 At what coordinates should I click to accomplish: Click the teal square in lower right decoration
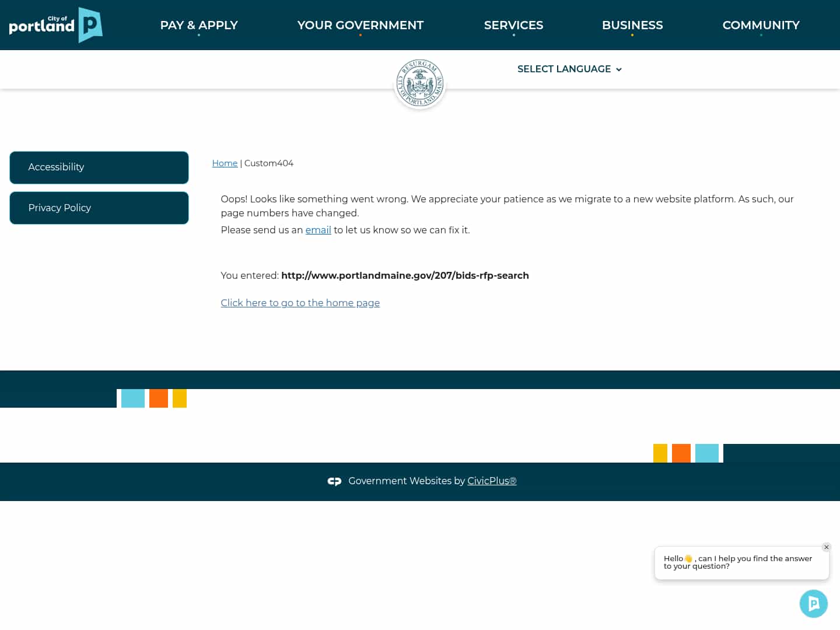pos(707,453)
